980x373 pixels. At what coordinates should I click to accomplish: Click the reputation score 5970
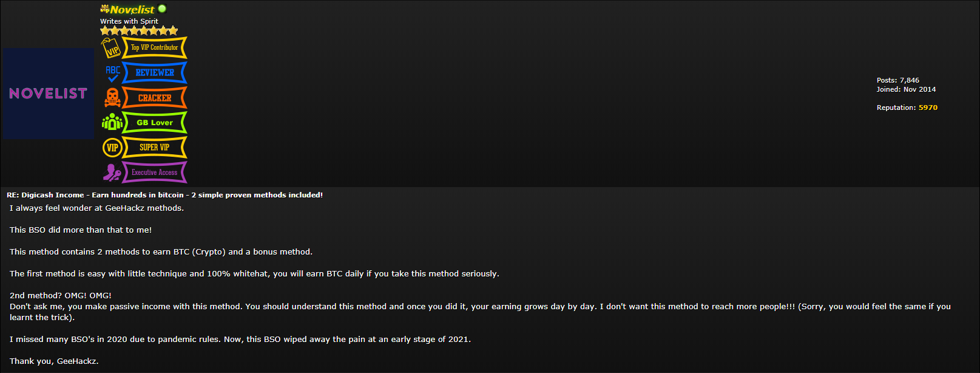[x=928, y=108]
